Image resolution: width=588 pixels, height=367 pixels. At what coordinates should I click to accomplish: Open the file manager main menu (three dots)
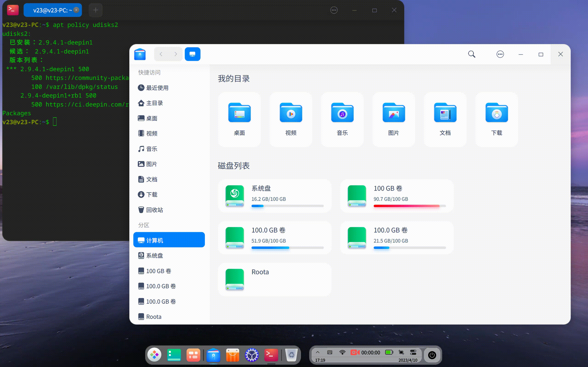[x=500, y=54]
